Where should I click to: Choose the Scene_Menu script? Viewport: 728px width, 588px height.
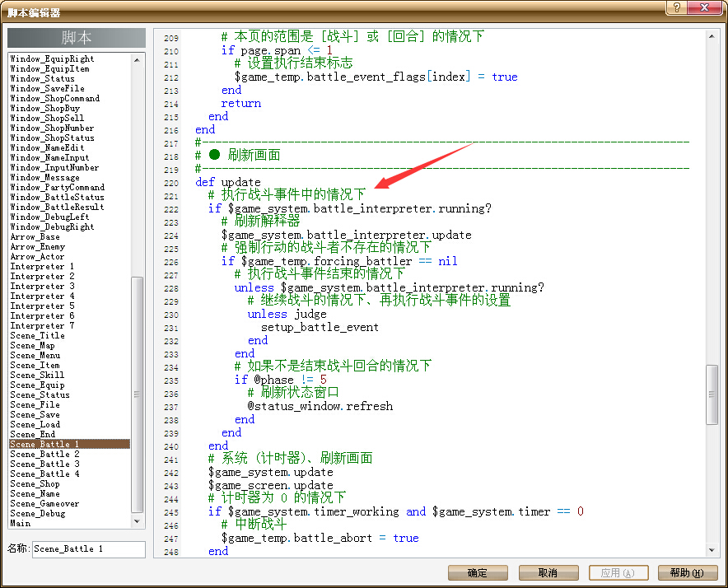tap(35, 355)
